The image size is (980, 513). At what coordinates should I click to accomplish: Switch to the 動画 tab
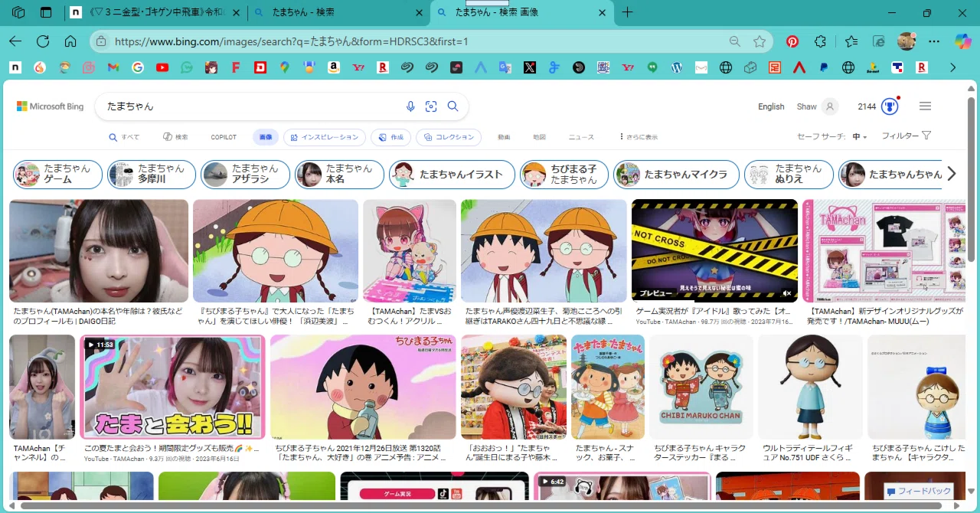(504, 137)
